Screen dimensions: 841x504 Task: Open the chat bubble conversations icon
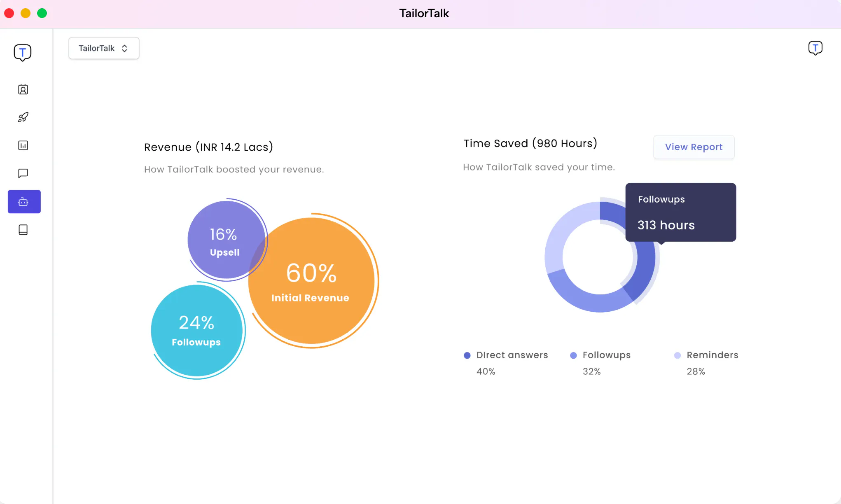(x=23, y=173)
